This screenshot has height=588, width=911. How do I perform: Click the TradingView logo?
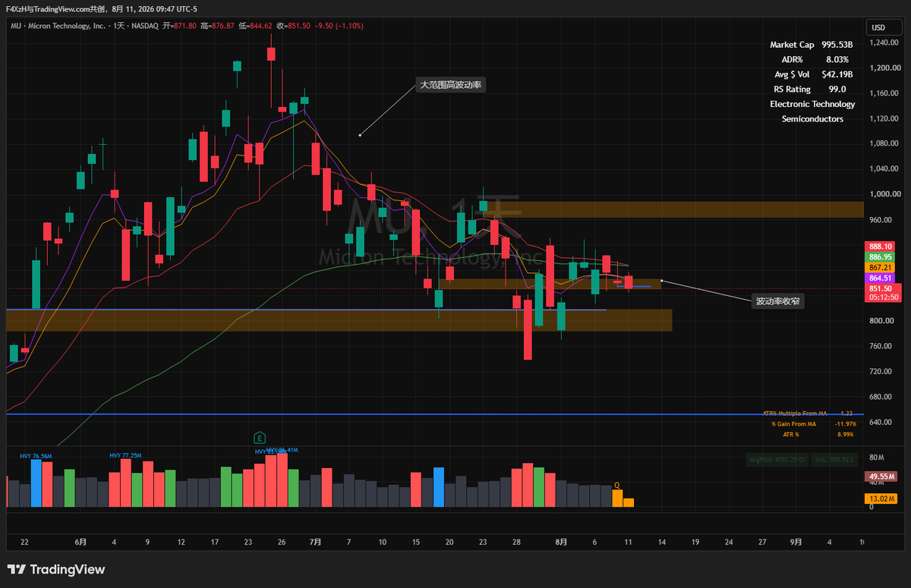[x=56, y=570]
